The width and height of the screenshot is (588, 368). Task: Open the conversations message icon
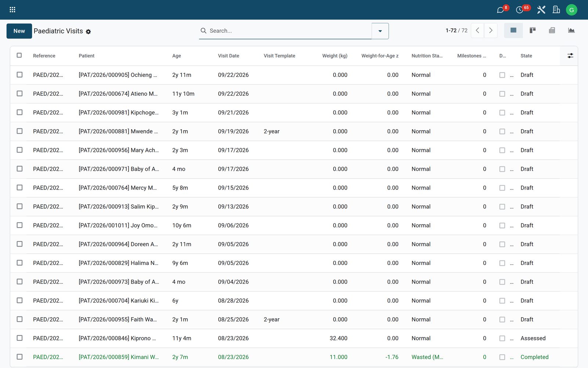pyautogui.click(x=500, y=10)
